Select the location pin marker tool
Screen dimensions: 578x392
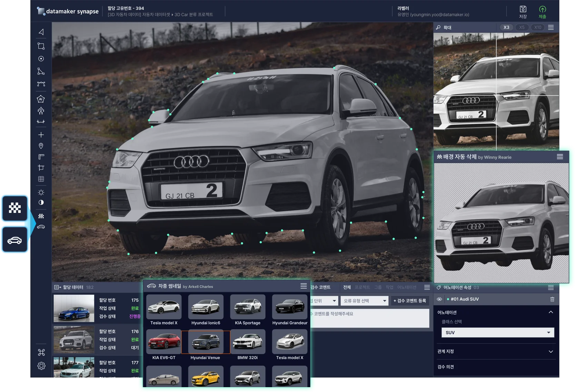pyautogui.click(x=41, y=146)
